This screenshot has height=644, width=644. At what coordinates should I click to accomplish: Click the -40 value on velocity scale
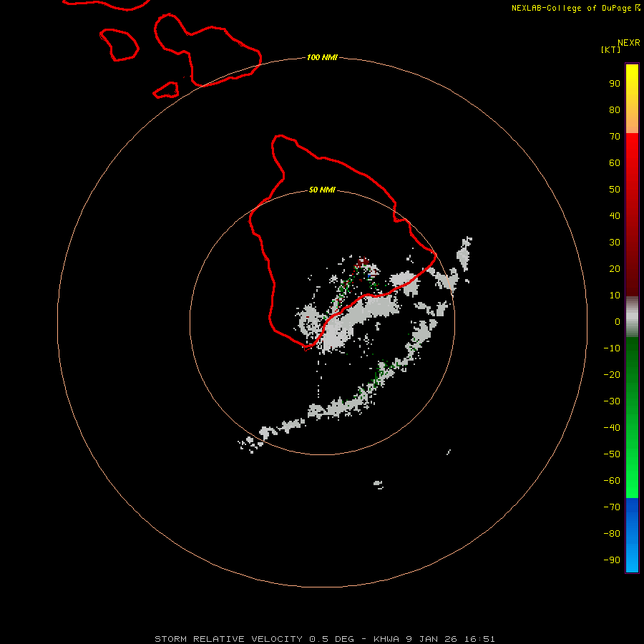click(x=612, y=428)
